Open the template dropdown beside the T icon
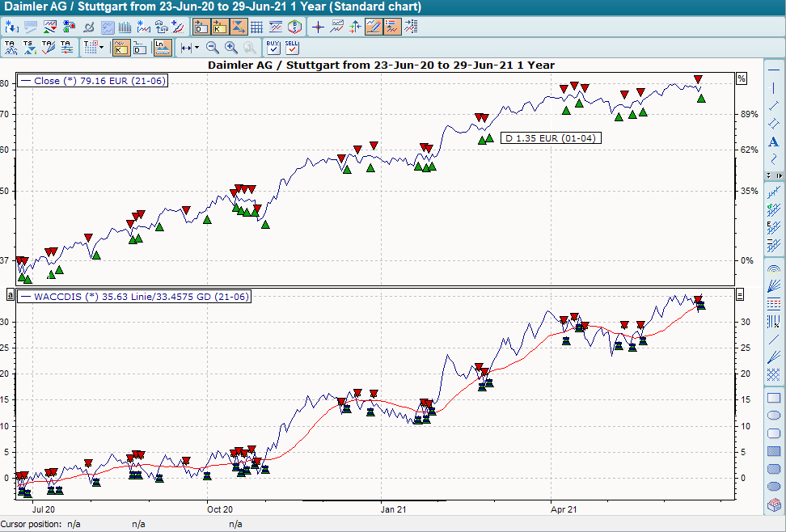This screenshot has width=786, height=532. (99, 47)
